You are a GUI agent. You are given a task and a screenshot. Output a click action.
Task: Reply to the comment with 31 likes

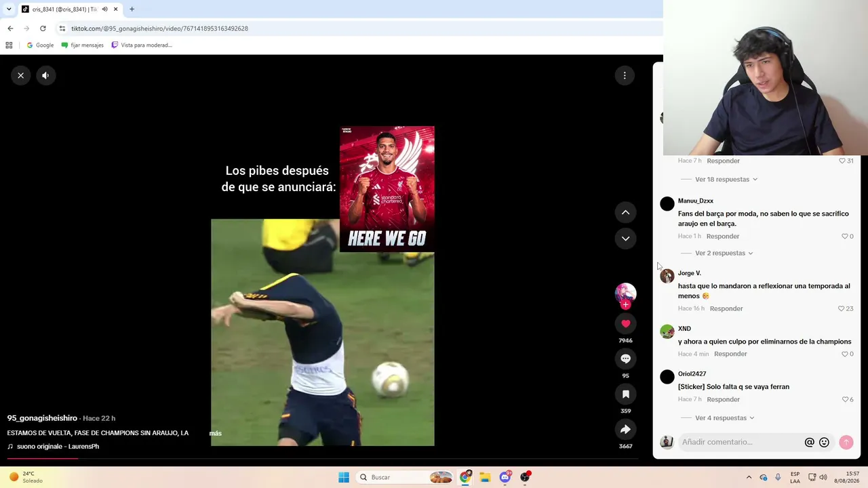click(x=724, y=161)
